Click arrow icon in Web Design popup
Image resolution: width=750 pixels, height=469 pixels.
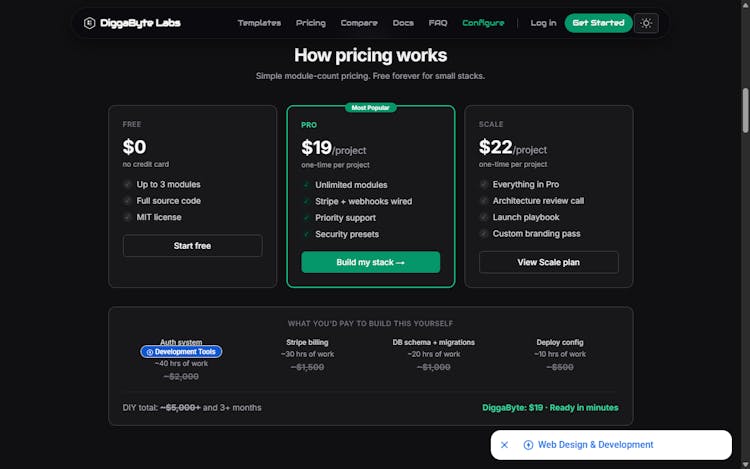point(528,445)
